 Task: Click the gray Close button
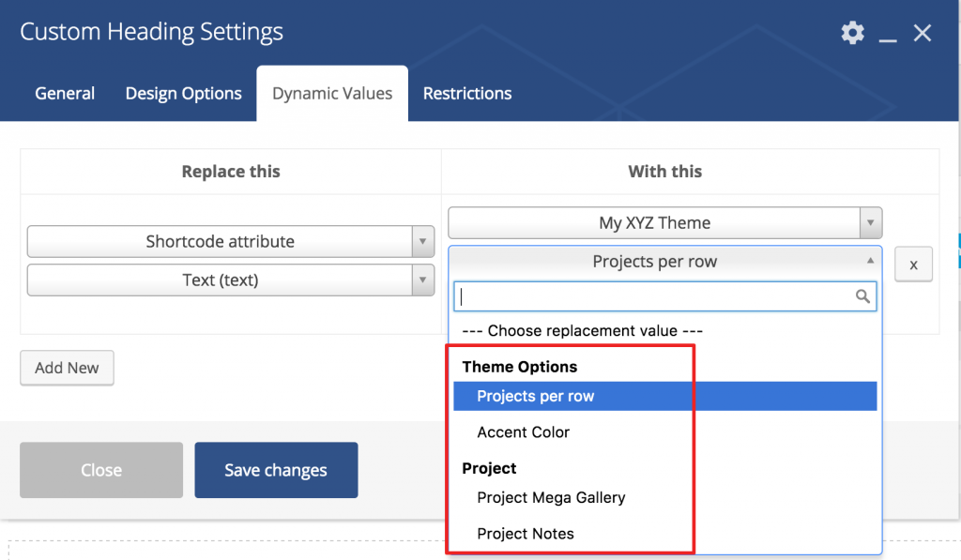[101, 470]
